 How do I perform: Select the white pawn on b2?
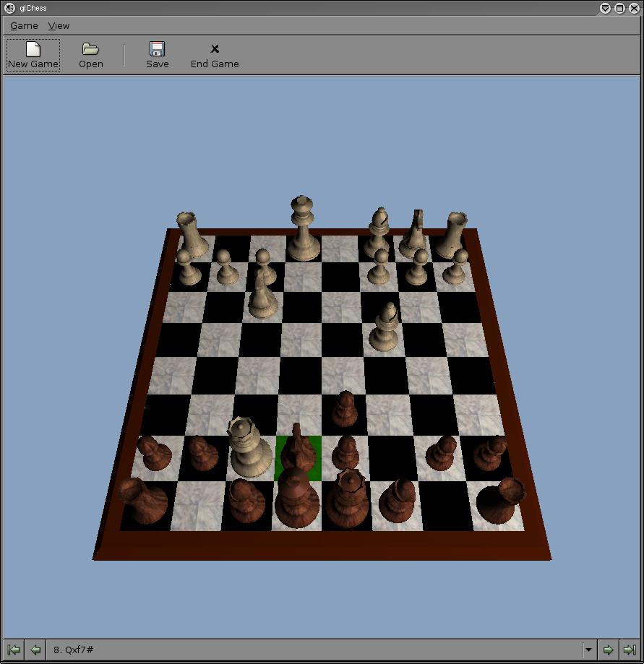[417, 267]
